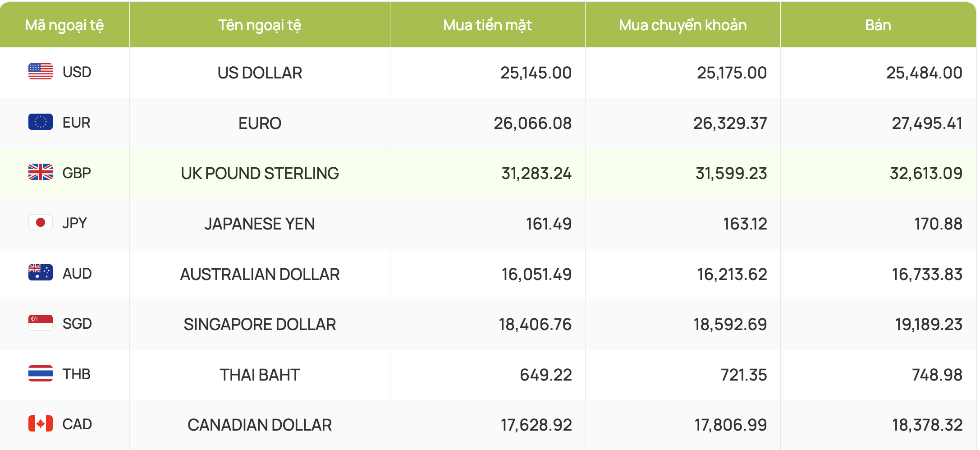Click the Canada flag icon
Image resolution: width=980 pixels, height=450 pixels.
(x=41, y=424)
